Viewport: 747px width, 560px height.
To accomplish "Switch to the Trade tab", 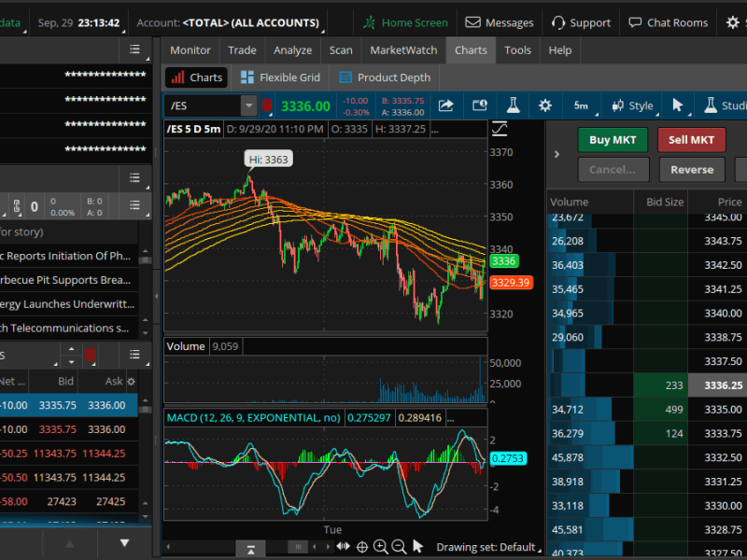I will 240,50.
